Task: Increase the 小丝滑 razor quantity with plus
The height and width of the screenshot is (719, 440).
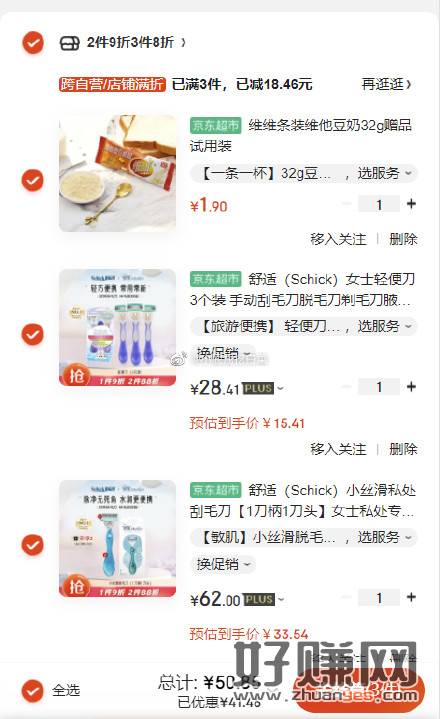Action: [x=411, y=597]
